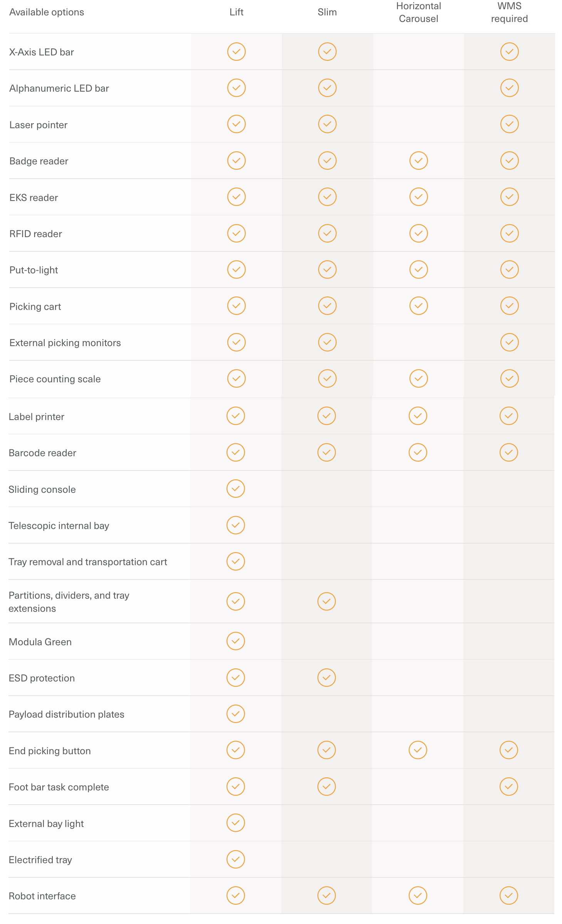Click the Lift checkmark for Modula Green
The height and width of the screenshot is (924, 562).
235,641
